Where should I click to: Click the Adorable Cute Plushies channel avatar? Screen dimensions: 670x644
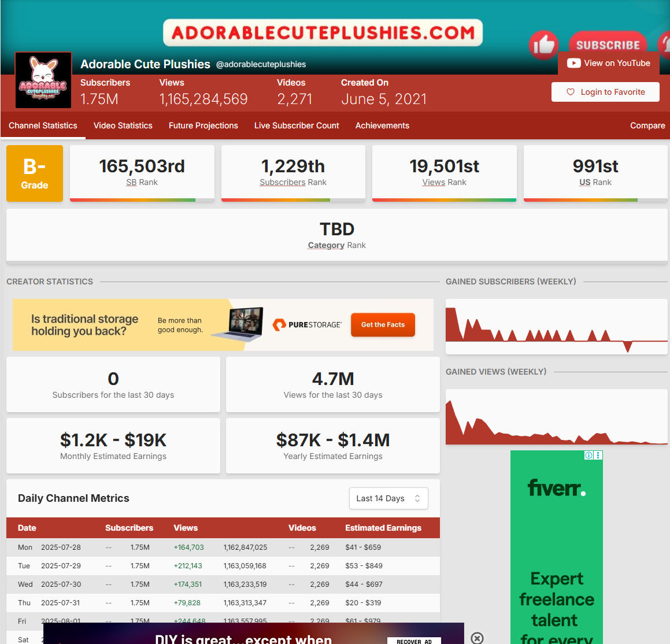click(43, 80)
